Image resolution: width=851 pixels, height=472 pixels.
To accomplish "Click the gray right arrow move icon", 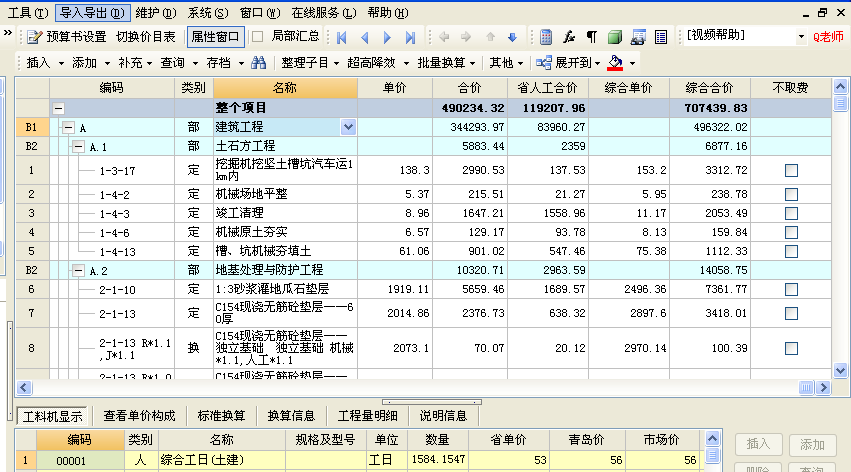I will (466, 37).
